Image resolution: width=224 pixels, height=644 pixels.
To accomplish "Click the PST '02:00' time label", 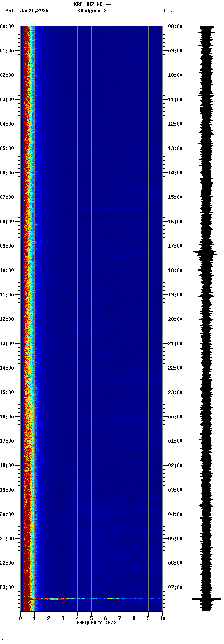I will (7, 75).
